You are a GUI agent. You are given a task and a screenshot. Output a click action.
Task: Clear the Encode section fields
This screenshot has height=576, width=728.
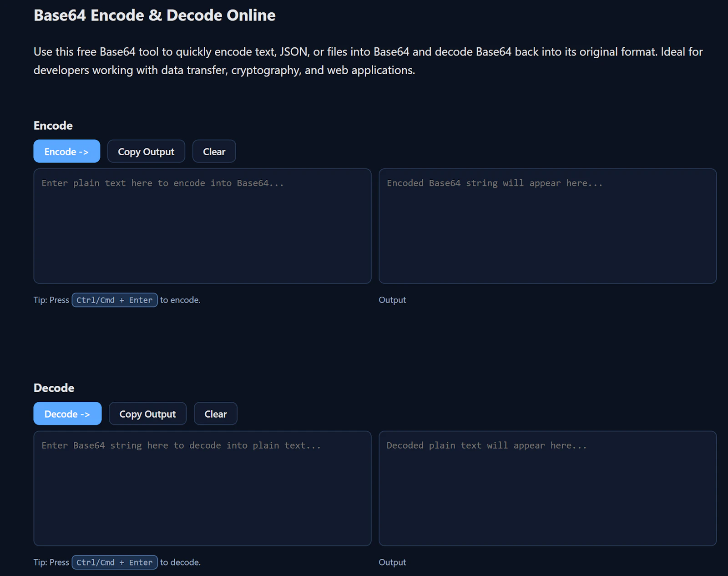point(214,151)
